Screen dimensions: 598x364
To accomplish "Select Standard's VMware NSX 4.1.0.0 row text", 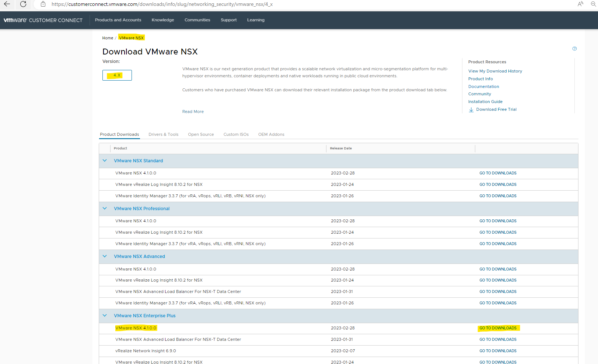I will coord(136,173).
